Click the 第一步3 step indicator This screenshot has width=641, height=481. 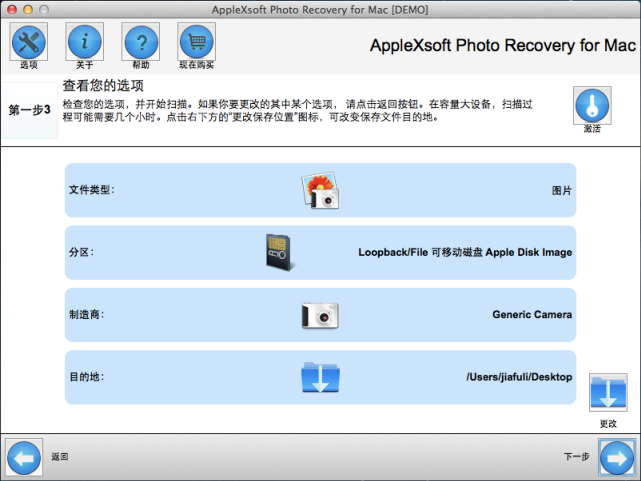click(29, 110)
